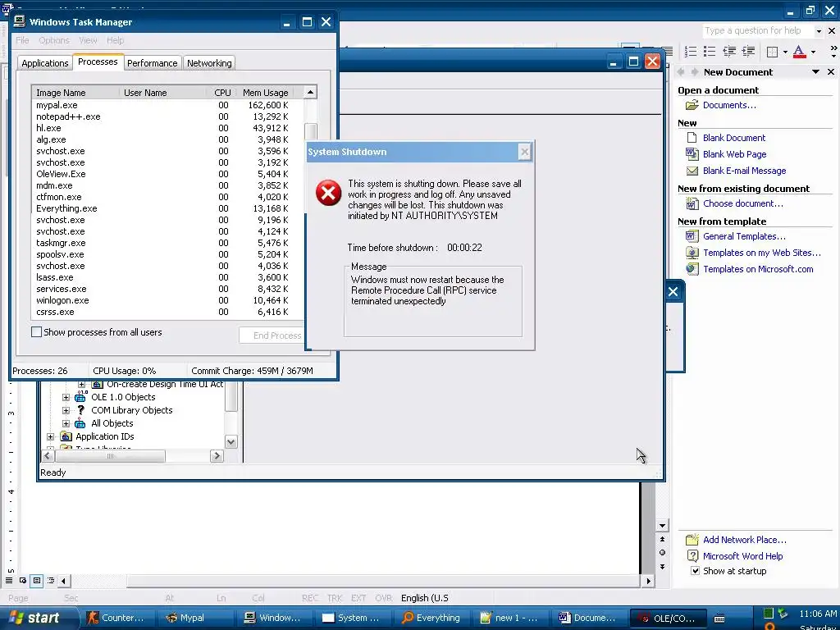The image size is (840, 630).
Task: Click the Outside Border icon in Word
Action: pyautogui.click(x=773, y=52)
